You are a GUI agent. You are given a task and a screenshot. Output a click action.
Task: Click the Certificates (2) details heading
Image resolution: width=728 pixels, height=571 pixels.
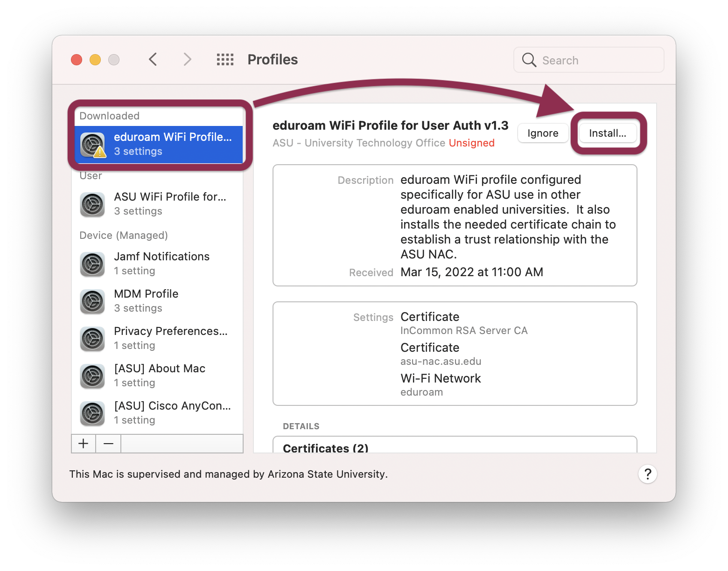click(x=325, y=448)
